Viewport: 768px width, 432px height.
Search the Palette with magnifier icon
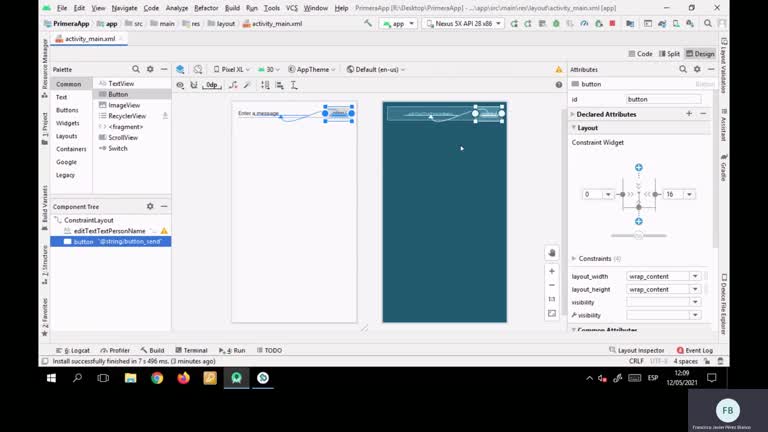coord(136,69)
